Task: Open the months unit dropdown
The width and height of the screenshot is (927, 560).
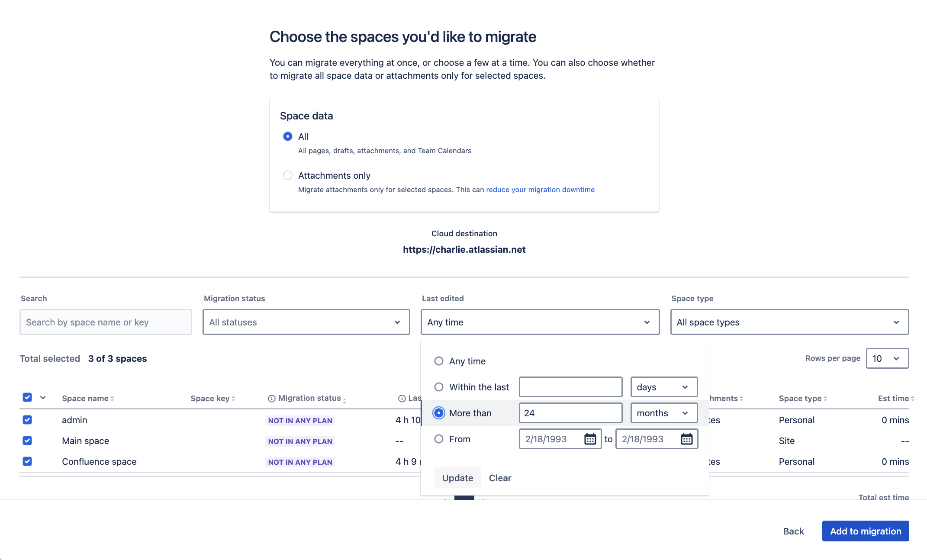Action: [x=663, y=413]
